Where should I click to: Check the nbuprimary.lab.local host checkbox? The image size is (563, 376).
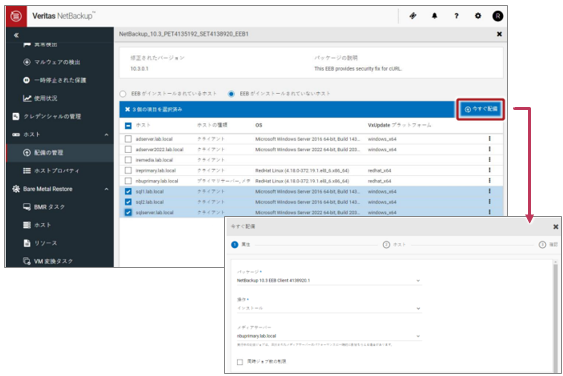pos(128,181)
